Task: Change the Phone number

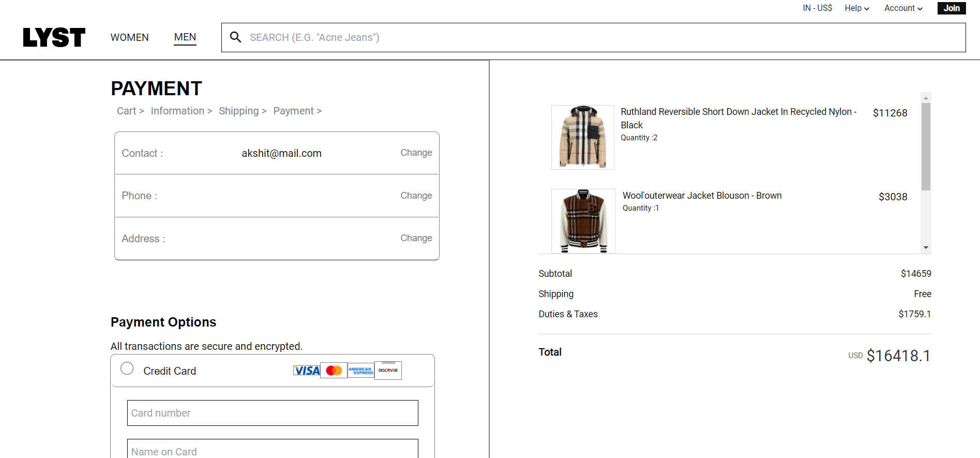Action: 416,196
